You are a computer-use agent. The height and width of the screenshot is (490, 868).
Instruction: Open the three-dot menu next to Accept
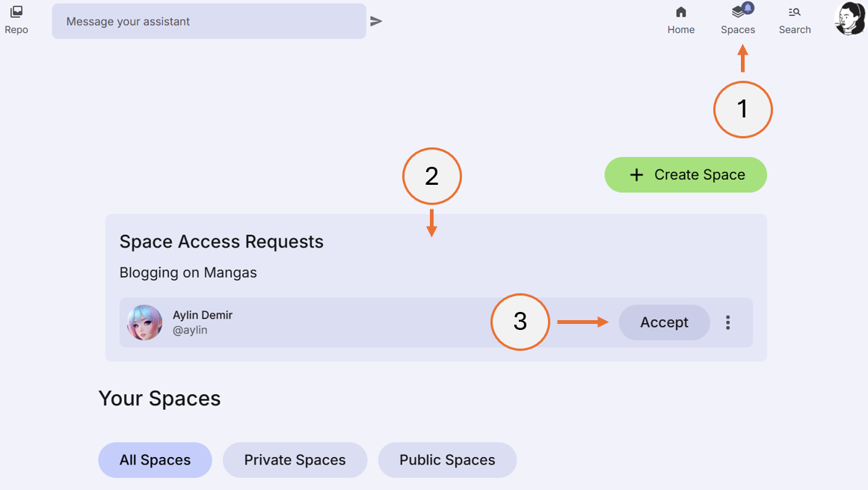(x=727, y=322)
